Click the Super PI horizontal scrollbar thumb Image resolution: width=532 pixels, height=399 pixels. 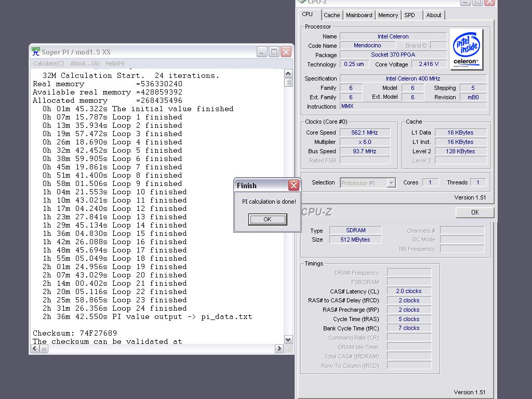click(x=44, y=349)
